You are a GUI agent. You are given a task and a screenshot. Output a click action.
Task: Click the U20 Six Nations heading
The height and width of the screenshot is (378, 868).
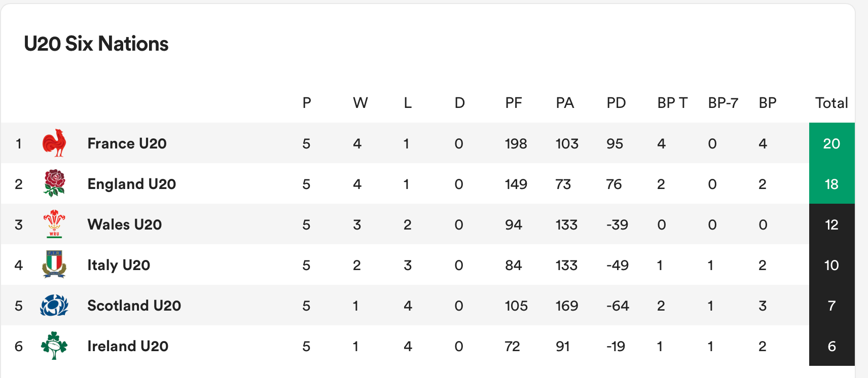(x=96, y=44)
